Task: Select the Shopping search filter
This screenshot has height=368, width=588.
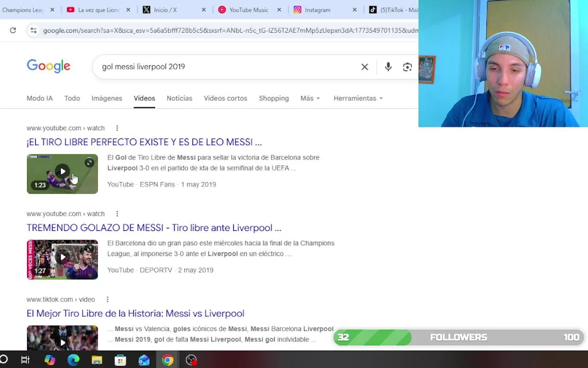Action: coord(274,98)
